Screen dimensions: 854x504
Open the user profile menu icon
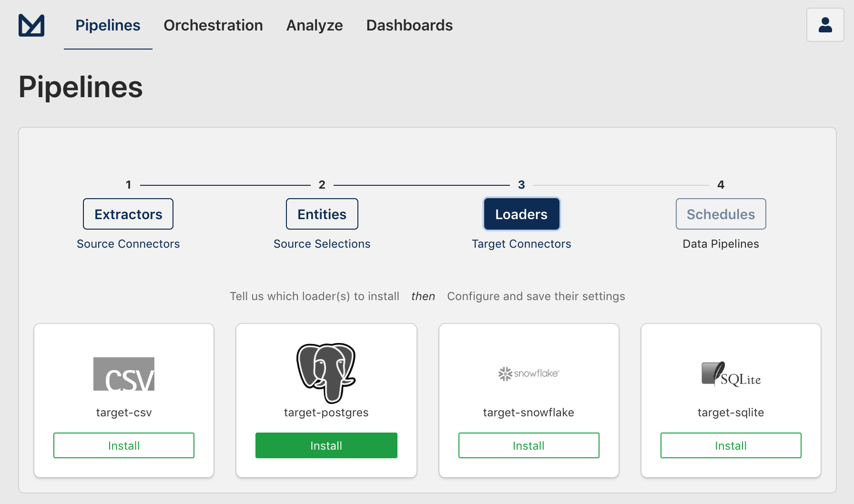(825, 25)
